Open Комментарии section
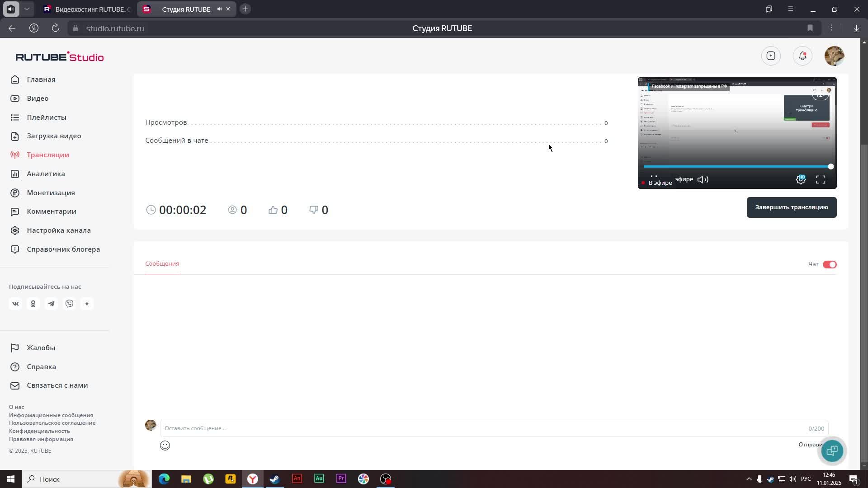The image size is (868, 488). [x=51, y=211]
